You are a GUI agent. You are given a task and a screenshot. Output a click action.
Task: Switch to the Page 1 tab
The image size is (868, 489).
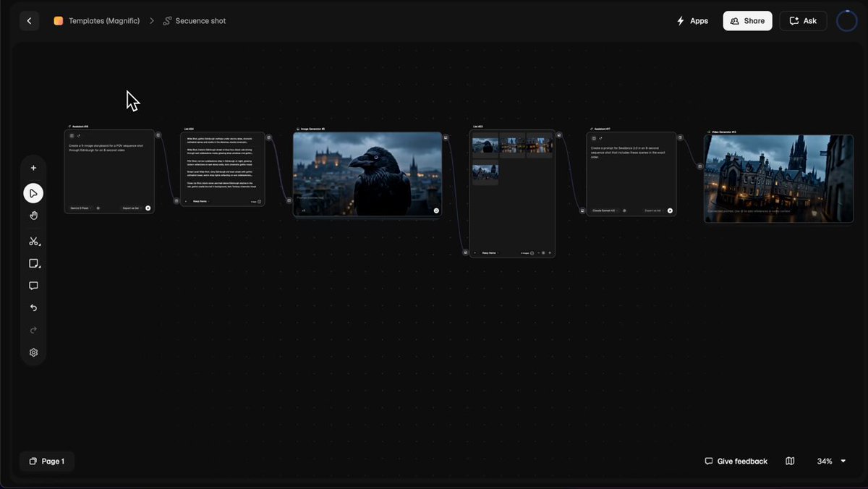[47, 461]
